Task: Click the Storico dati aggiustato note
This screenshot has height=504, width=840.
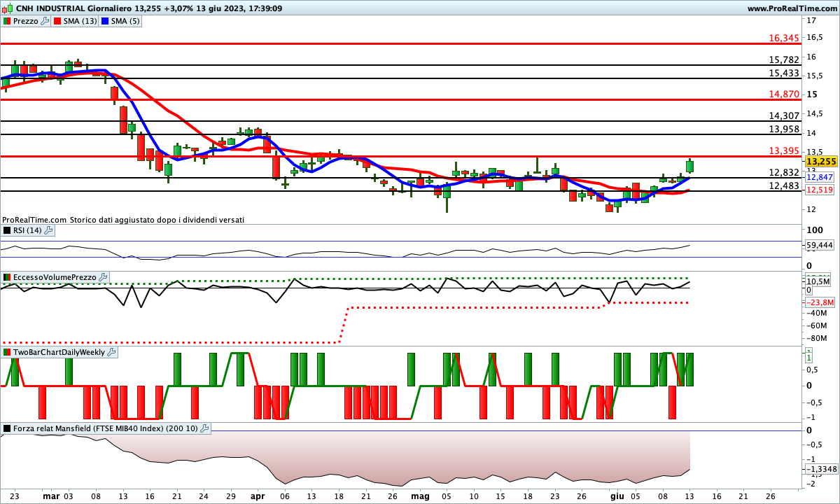Action: (157, 220)
